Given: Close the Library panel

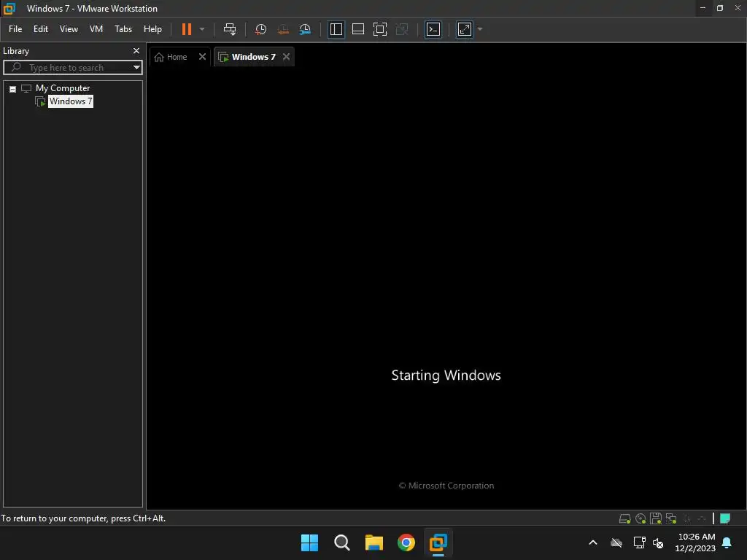Looking at the screenshot, I should (136, 50).
